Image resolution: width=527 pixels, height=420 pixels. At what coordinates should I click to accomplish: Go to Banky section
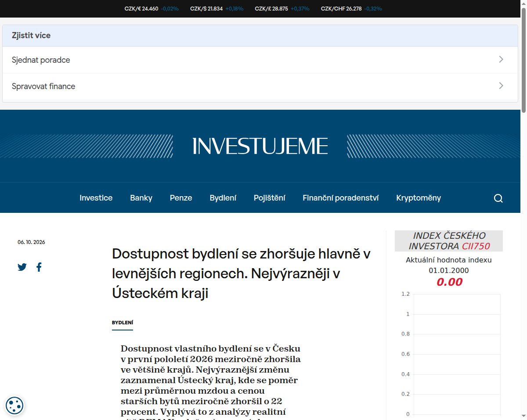point(141,198)
